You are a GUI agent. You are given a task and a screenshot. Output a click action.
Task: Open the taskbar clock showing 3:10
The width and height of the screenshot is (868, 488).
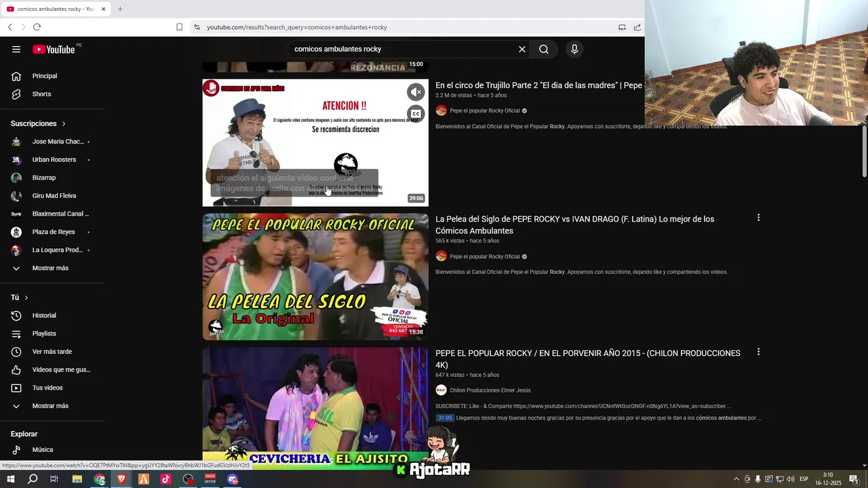[x=827, y=479]
